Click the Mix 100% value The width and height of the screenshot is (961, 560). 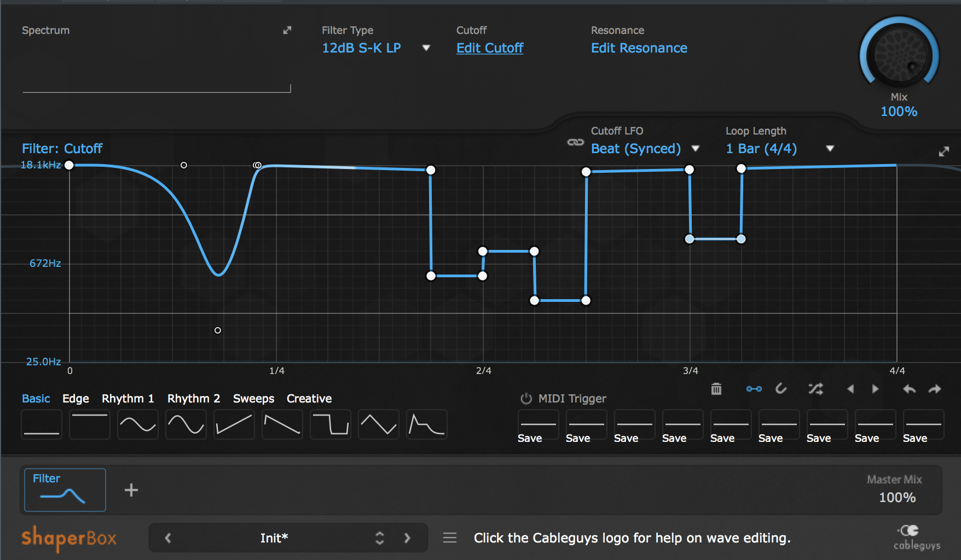tap(899, 112)
